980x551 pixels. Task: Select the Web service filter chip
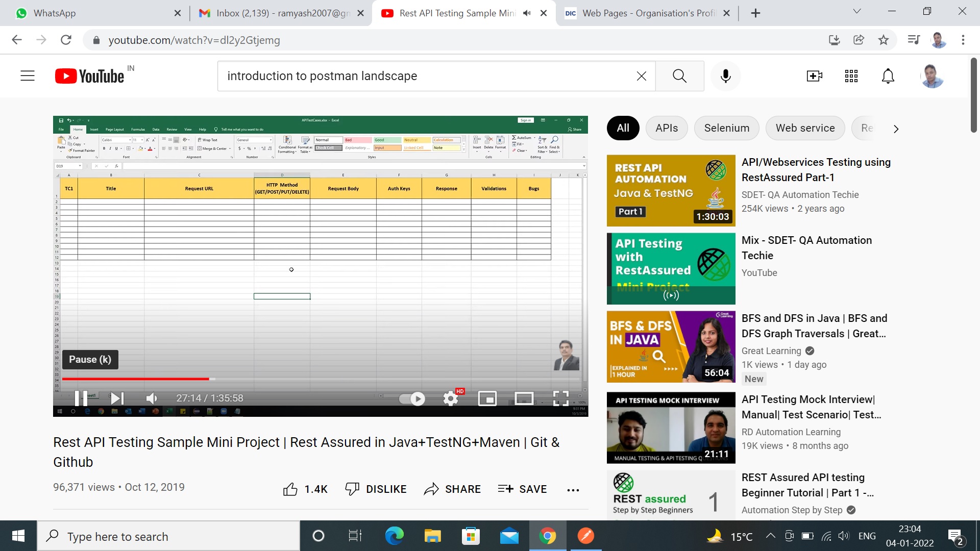(x=805, y=128)
